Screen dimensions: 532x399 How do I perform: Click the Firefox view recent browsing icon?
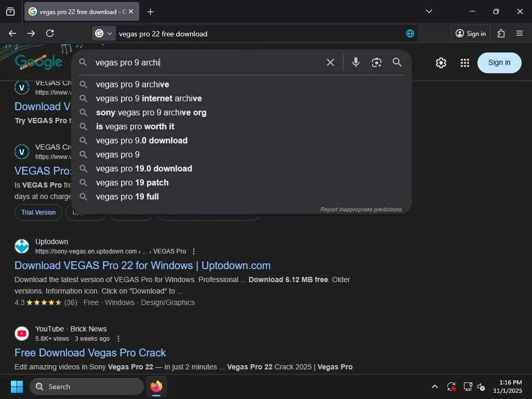pyautogui.click(x=10, y=12)
